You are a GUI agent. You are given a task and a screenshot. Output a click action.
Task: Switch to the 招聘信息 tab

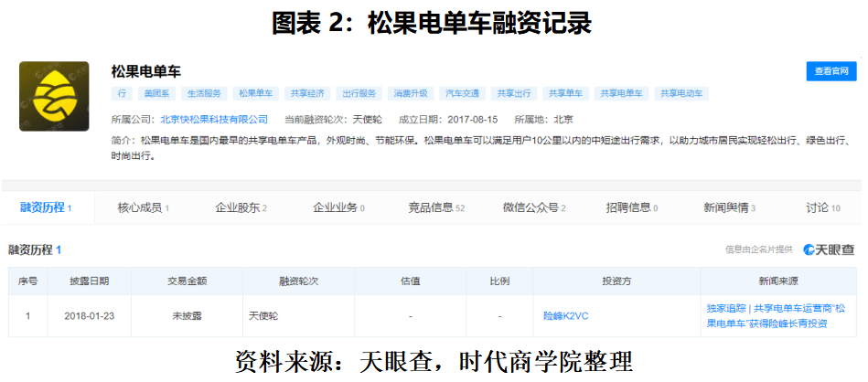click(632, 207)
